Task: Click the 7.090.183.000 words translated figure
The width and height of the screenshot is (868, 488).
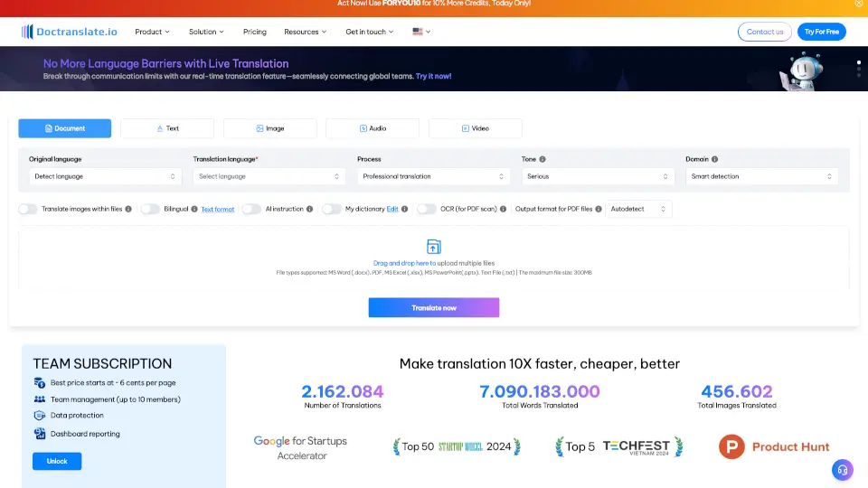Action: (540, 391)
